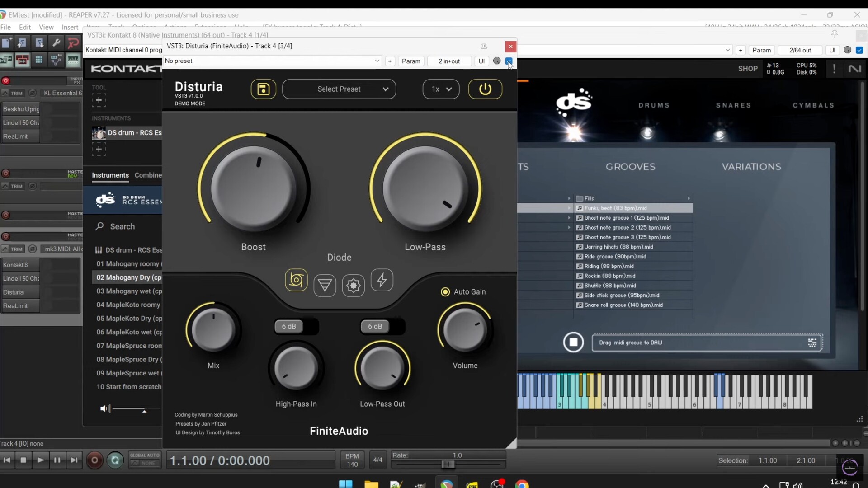Toggle the 6 dB High-Pass In slope switch
868x488 pixels.
pos(296,326)
